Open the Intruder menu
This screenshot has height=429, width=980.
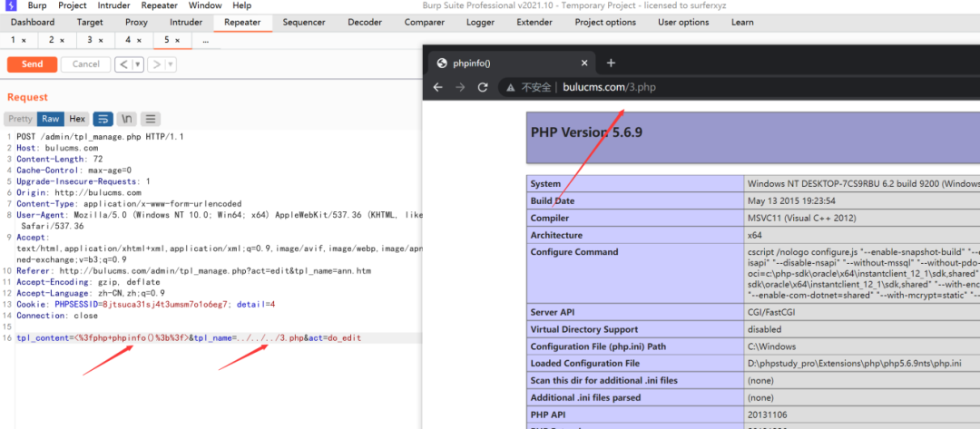click(x=113, y=5)
